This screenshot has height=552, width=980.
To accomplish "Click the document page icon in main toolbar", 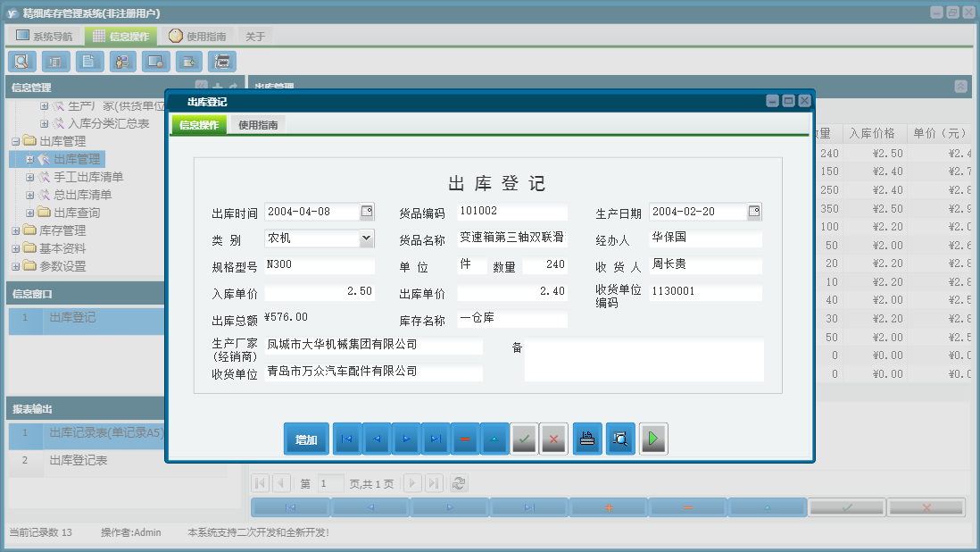I will point(88,62).
